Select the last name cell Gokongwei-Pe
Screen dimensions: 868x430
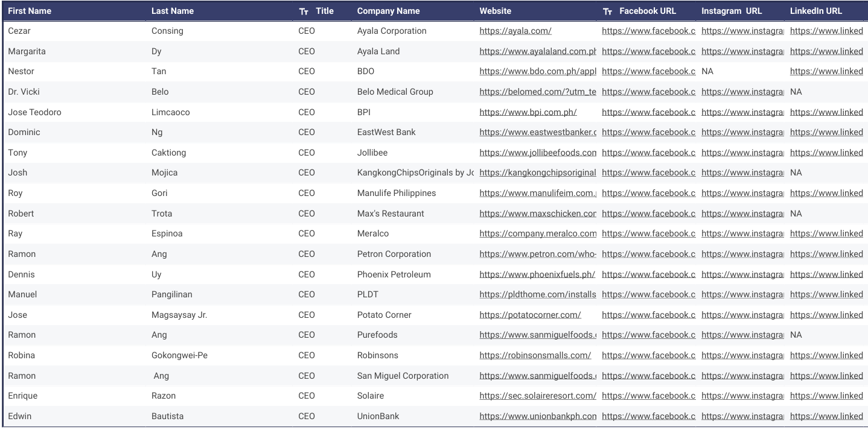(179, 355)
